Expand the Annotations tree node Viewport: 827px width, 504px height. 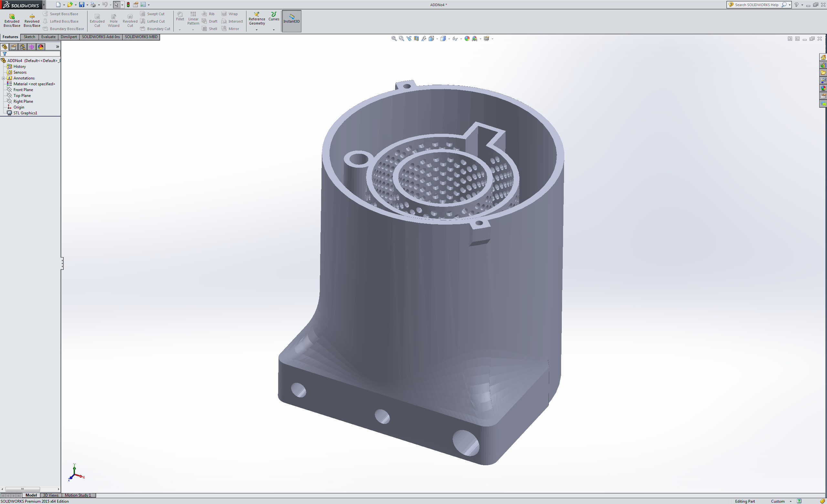[x=3, y=78]
